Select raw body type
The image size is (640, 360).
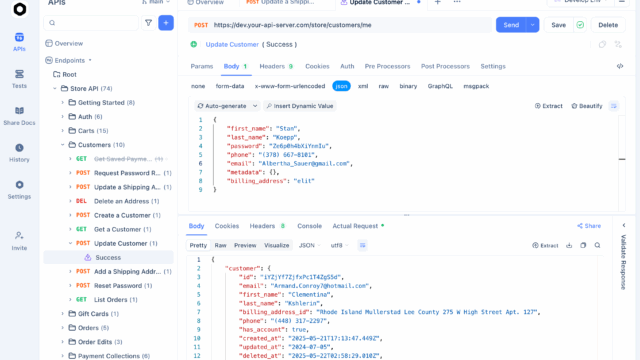(x=384, y=86)
